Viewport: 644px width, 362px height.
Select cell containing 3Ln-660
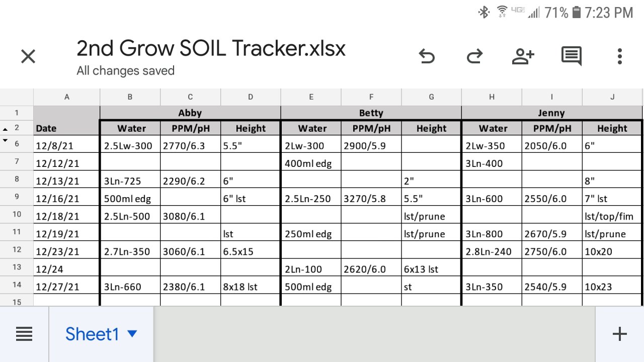130,285
